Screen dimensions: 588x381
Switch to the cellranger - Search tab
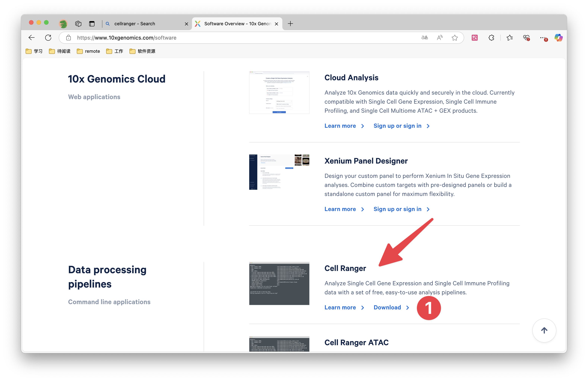(147, 24)
